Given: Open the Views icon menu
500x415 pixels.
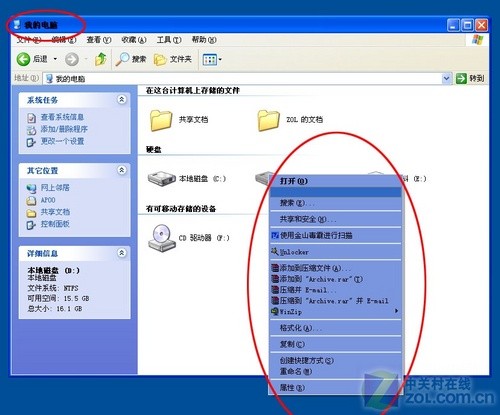Looking at the screenshot, I should tap(210, 60).
